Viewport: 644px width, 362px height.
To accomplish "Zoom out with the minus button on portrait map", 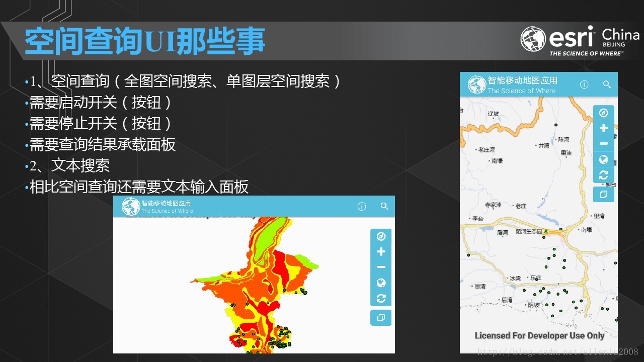I will (604, 144).
